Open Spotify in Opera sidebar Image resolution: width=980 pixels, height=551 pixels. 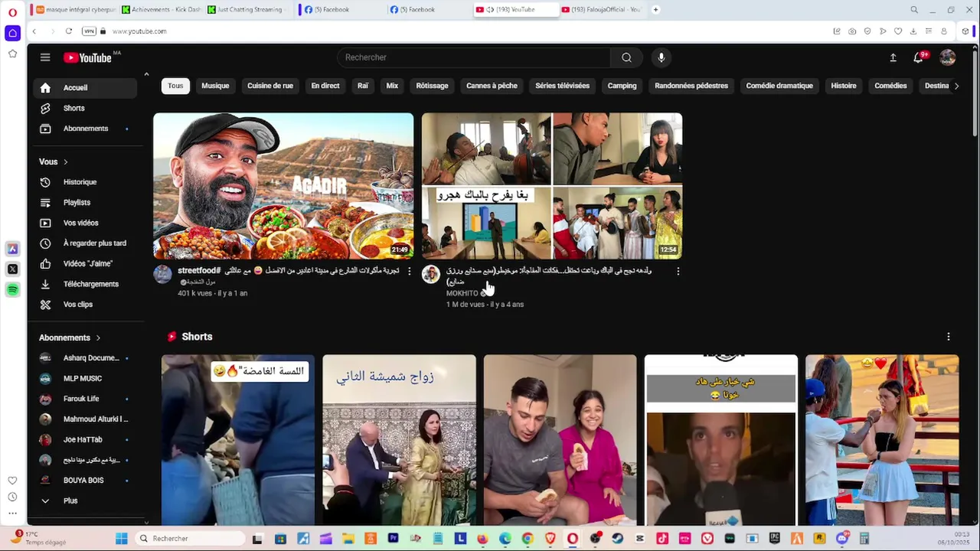12,289
